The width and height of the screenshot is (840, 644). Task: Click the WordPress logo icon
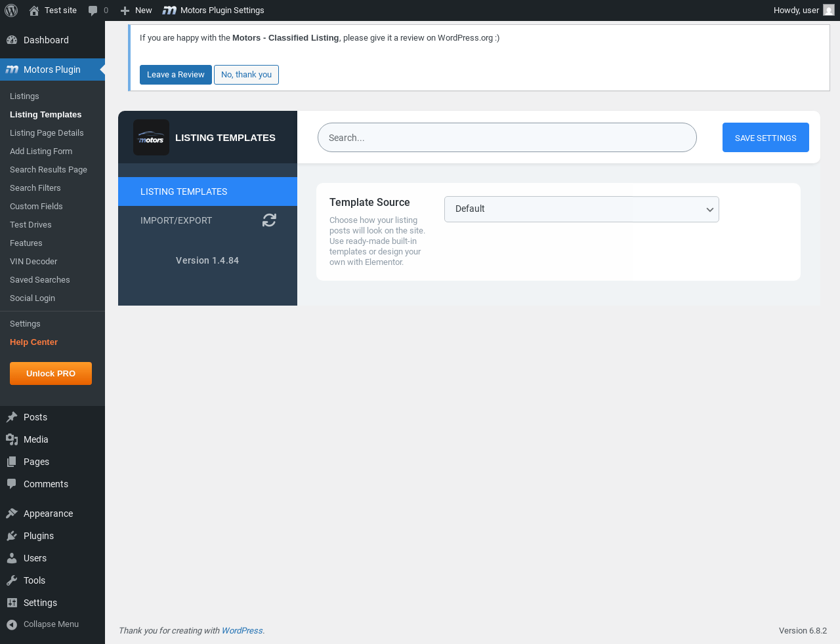coord(11,10)
